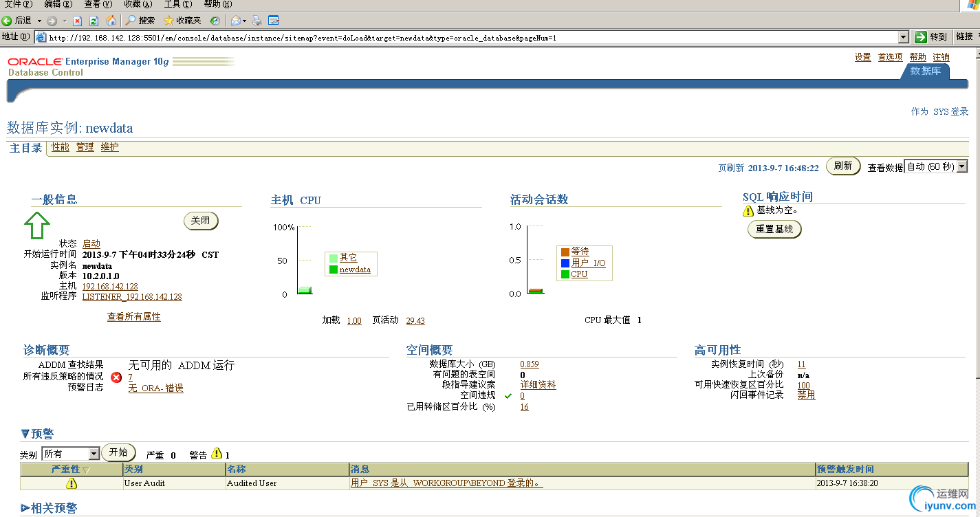
Task: Click the browser Back arrow icon
Action: 7,21
